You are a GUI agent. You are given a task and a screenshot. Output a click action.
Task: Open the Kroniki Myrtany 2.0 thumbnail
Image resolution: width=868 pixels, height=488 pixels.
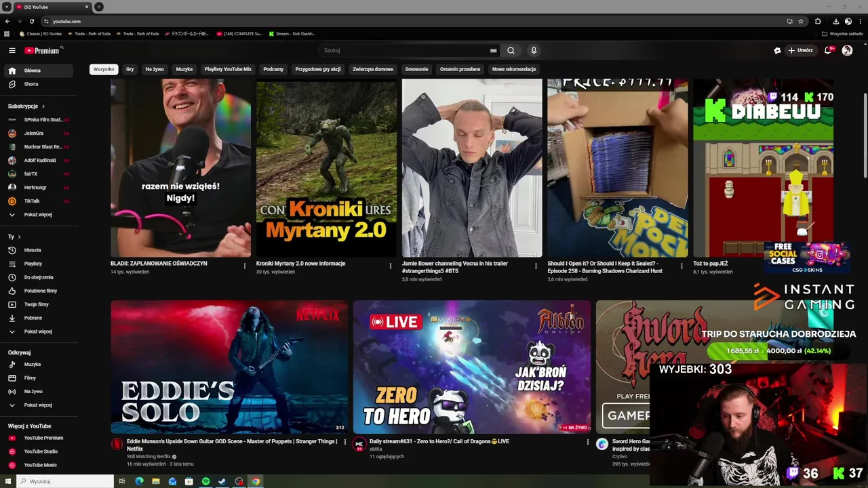(x=326, y=168)
